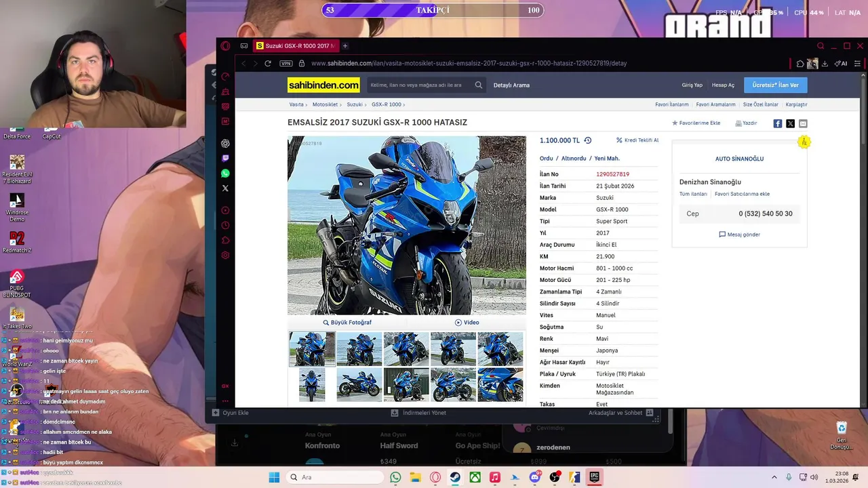Click 'Yazdır' print link
This screenshot has width=868, height=488.
coord(746,123)
